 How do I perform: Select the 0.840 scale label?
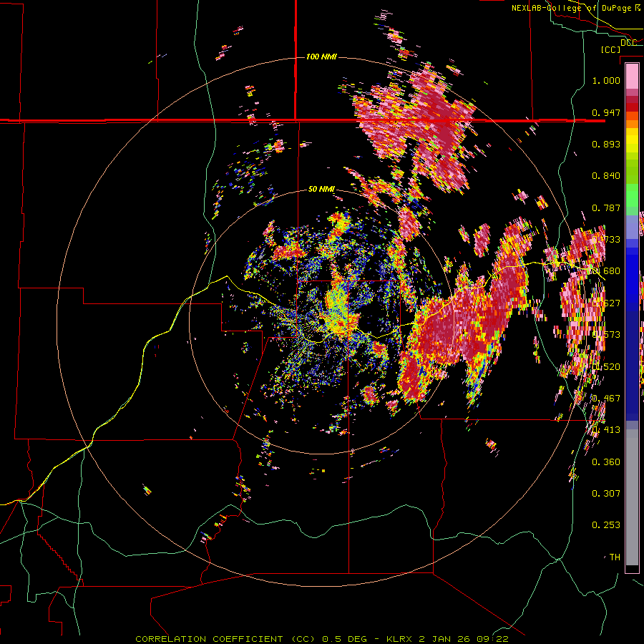pos(606,176)
